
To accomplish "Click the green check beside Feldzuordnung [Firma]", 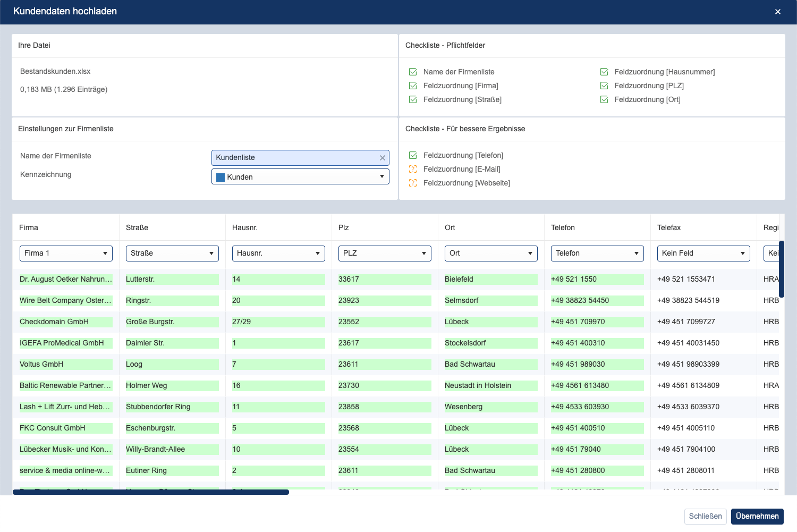I will [412, 86].
